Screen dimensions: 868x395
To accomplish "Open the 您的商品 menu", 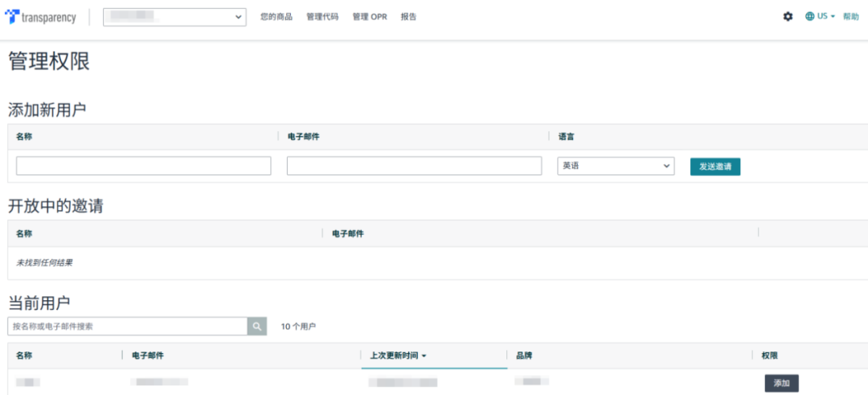I will [276, 17].
